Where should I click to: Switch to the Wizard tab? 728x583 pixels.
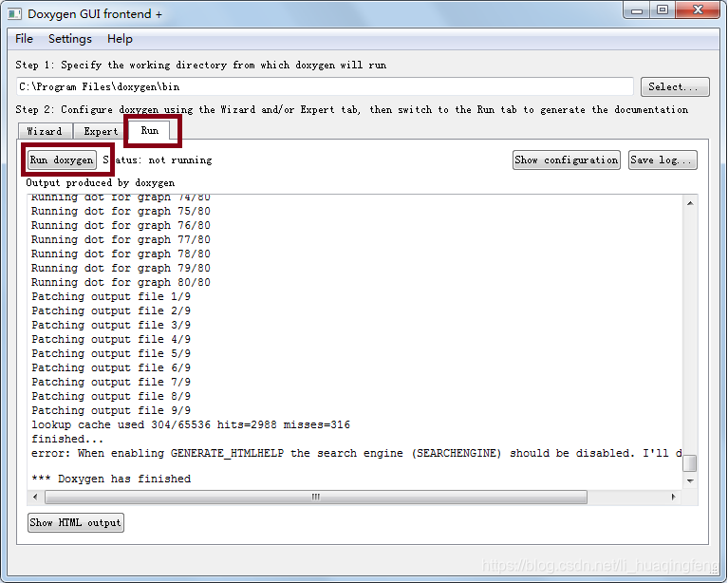45,131
